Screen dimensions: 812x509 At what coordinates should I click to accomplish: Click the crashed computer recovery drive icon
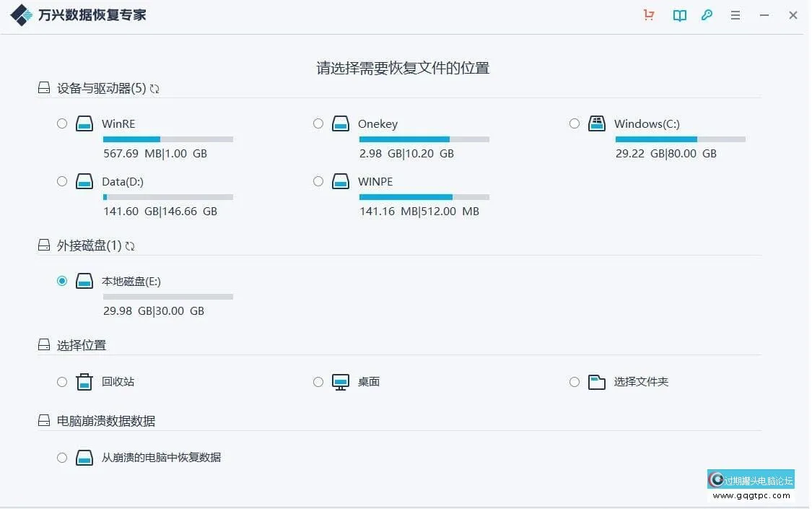(84, 456)
